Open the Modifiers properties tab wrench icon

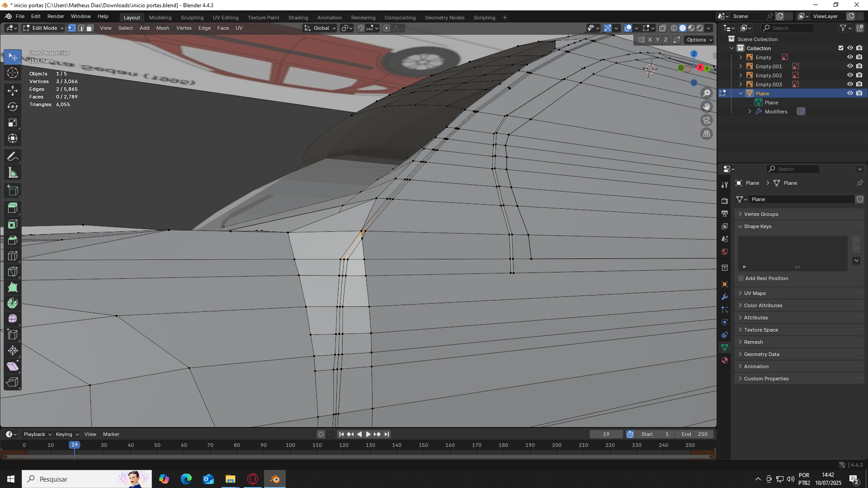[725, 297]
